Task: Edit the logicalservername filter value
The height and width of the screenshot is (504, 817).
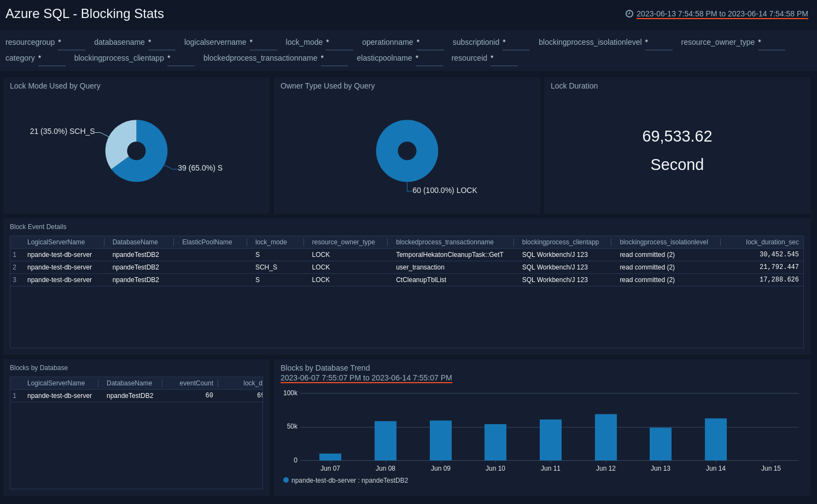Action: 263,43
